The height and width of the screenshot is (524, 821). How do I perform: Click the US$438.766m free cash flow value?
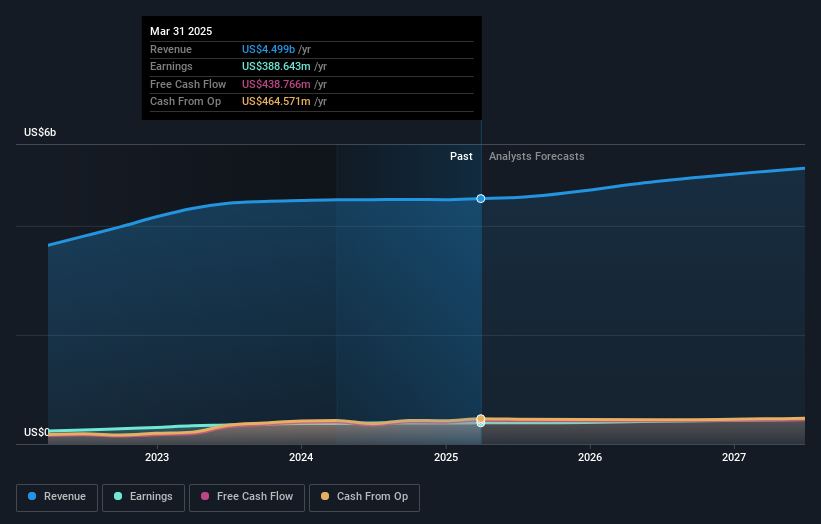(276, 84)
